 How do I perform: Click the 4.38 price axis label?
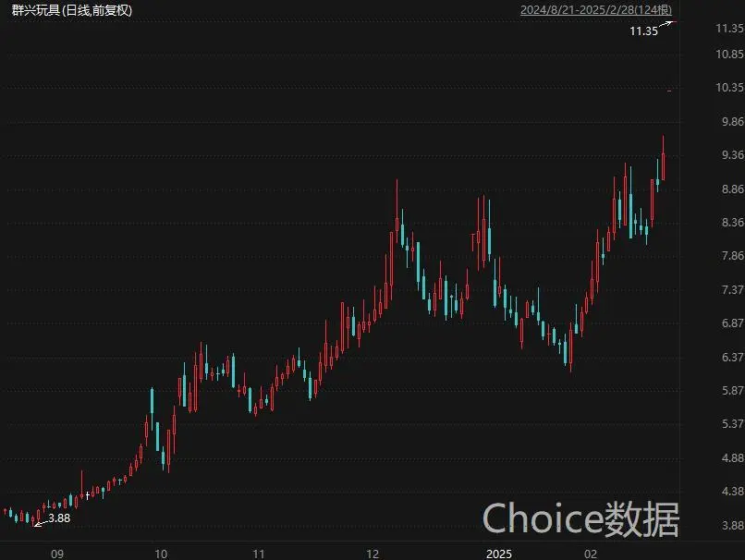(725, 492)
